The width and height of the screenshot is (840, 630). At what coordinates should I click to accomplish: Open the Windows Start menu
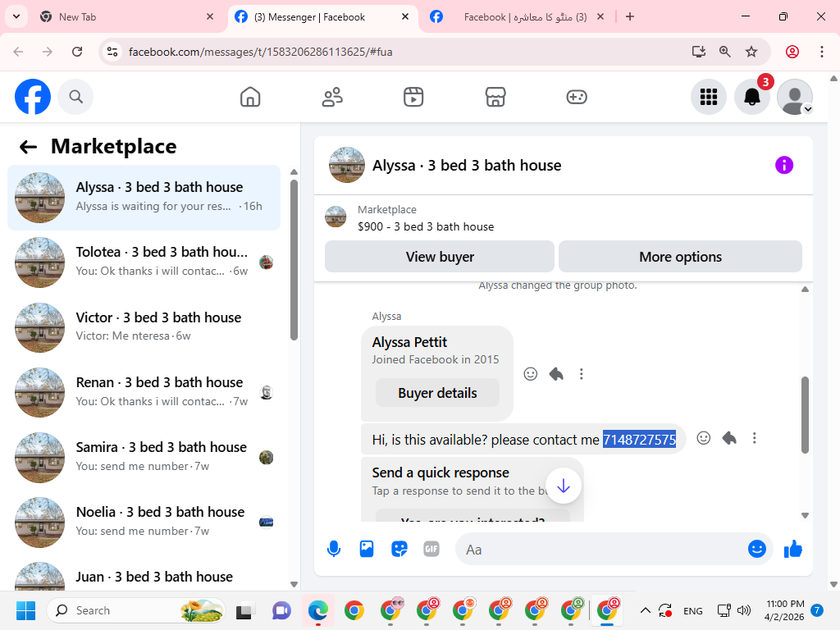pos(25,610)
